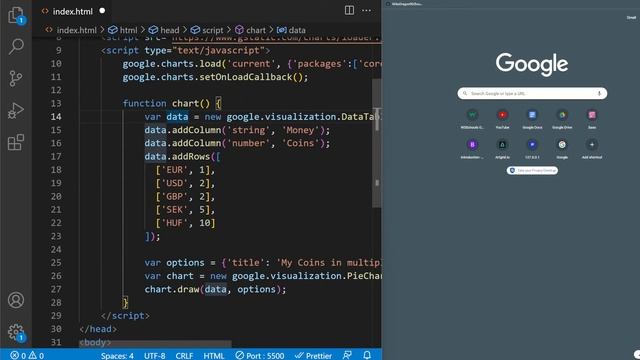Open the Run and Debug view
The height and width of the screenshot is (360, 640).
point(16,110)
